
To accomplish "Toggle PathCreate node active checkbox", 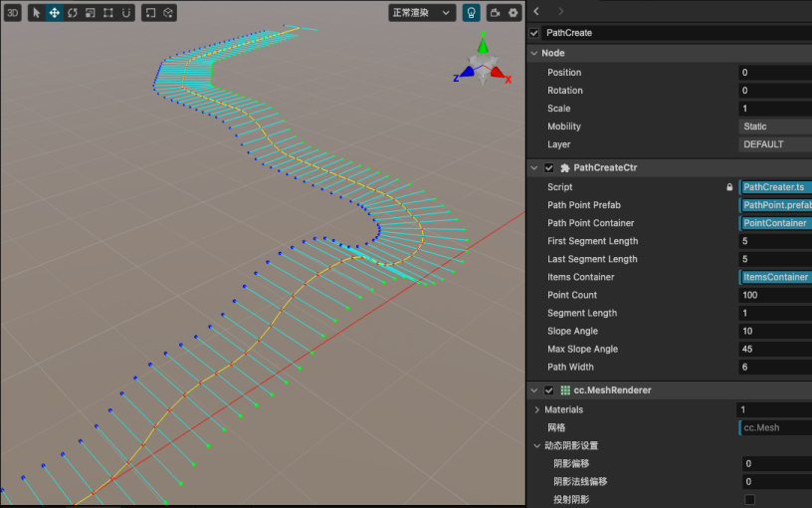I will (x=534, y=33).
